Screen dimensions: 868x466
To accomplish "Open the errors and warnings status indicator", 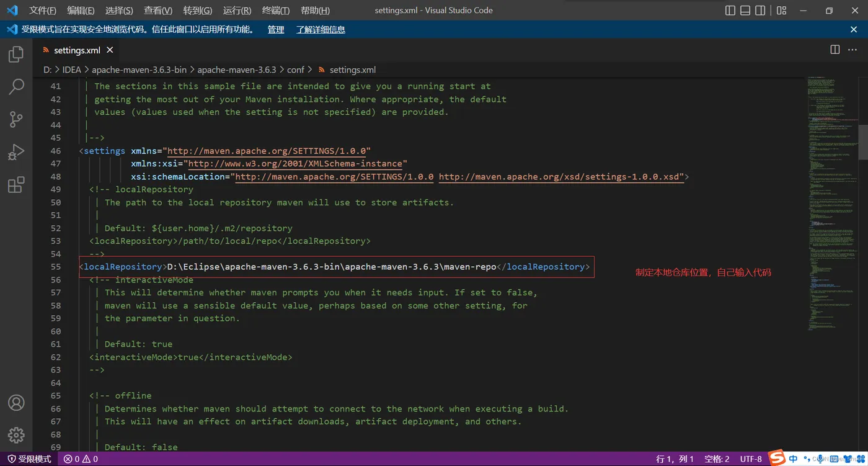I will (81, 459).
